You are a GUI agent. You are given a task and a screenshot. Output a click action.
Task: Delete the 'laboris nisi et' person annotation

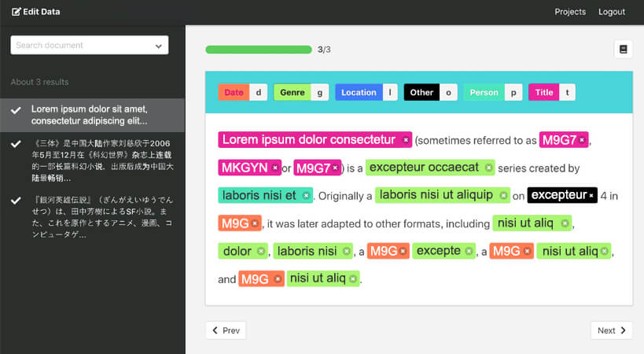pos(306,196)
